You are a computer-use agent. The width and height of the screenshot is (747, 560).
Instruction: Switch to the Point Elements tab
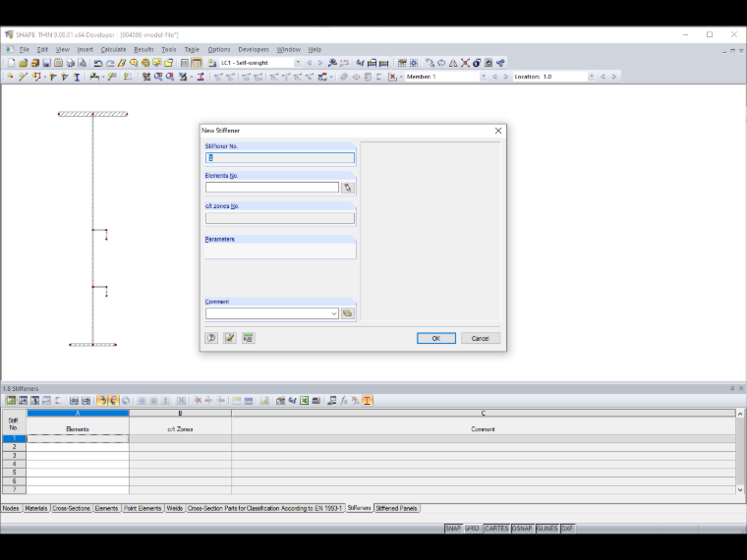(143, 508)
